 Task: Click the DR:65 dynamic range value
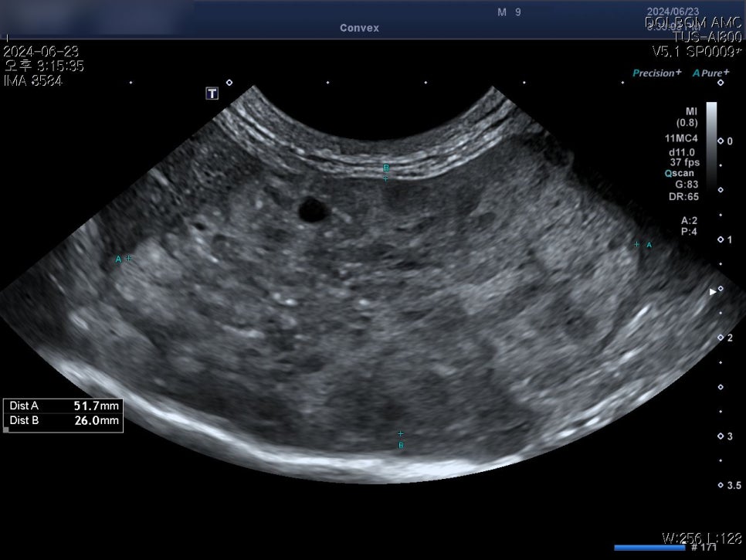(683, 196)
